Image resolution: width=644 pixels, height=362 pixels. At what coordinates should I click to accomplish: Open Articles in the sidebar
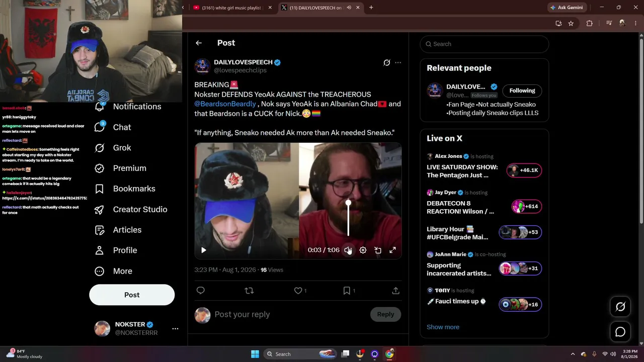point(118,230)
